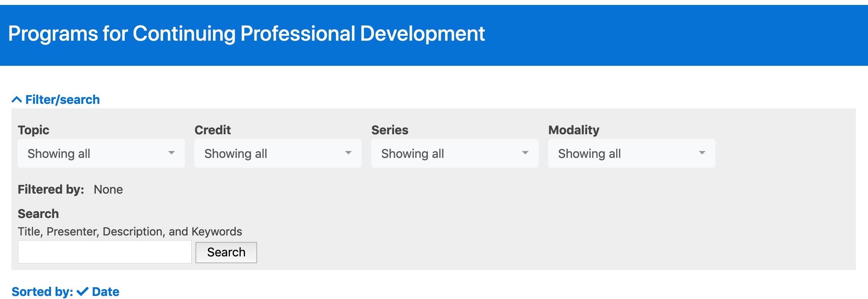Click the Date sort option
The image size is (868, 299).
point(106,292)
